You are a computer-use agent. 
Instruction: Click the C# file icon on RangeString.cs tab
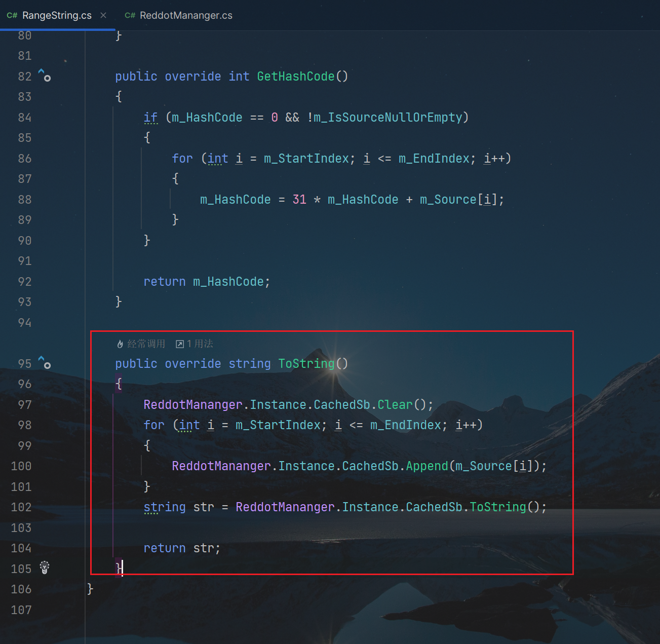12,15
